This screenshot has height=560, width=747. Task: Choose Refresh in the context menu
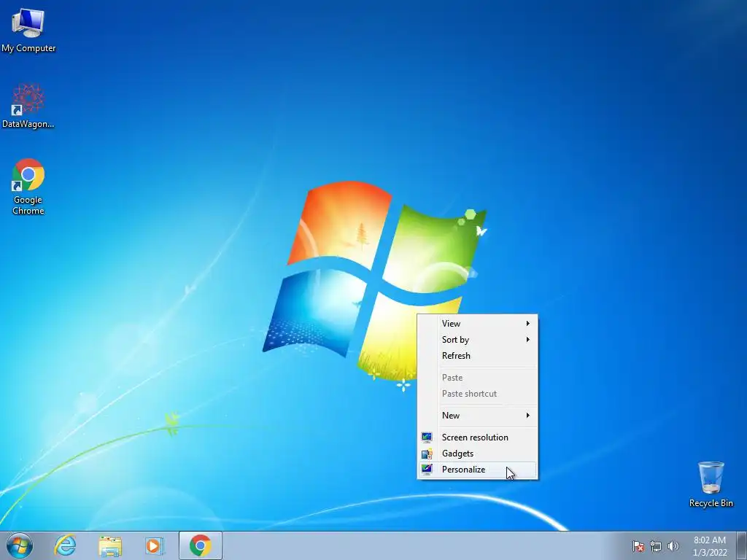[477, 356]
